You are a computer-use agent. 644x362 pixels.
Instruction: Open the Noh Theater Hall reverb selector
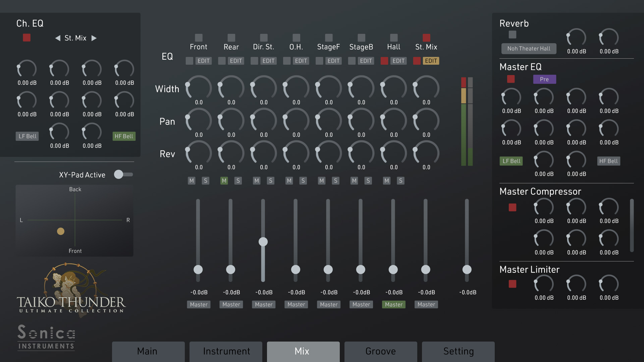[x=529, y=49]
